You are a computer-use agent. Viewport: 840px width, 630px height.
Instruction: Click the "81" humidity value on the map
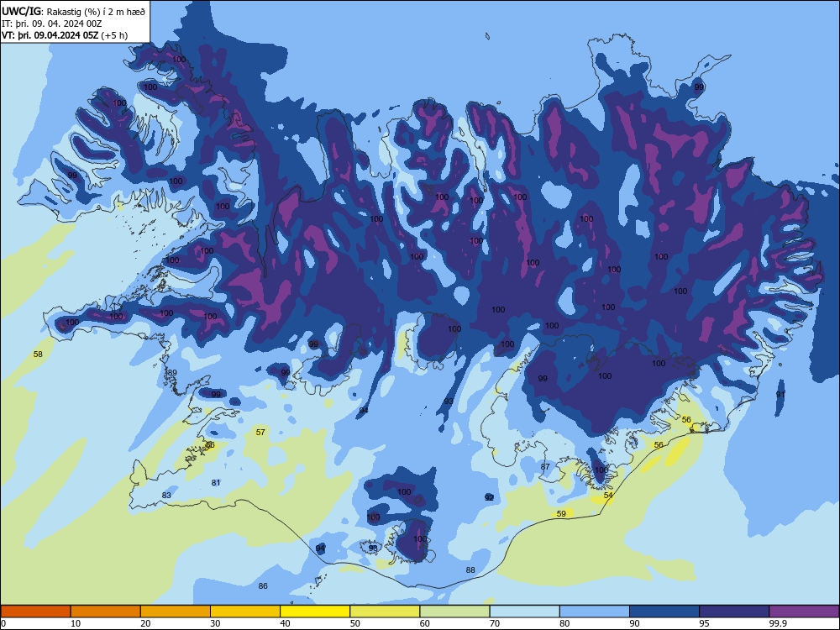215,483
